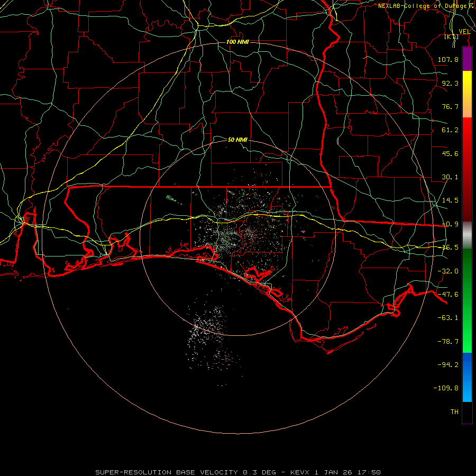Select the -0.9 legend value
This screenshot has height=476, width=476.
450,224
